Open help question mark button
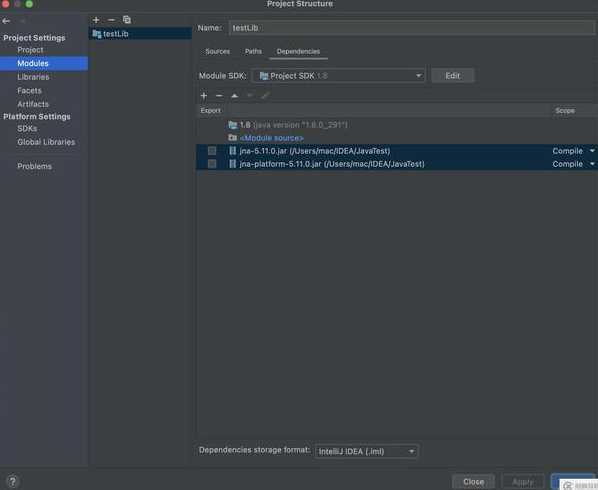The width and height of the screenshot is (598, 490). (12, 481)
